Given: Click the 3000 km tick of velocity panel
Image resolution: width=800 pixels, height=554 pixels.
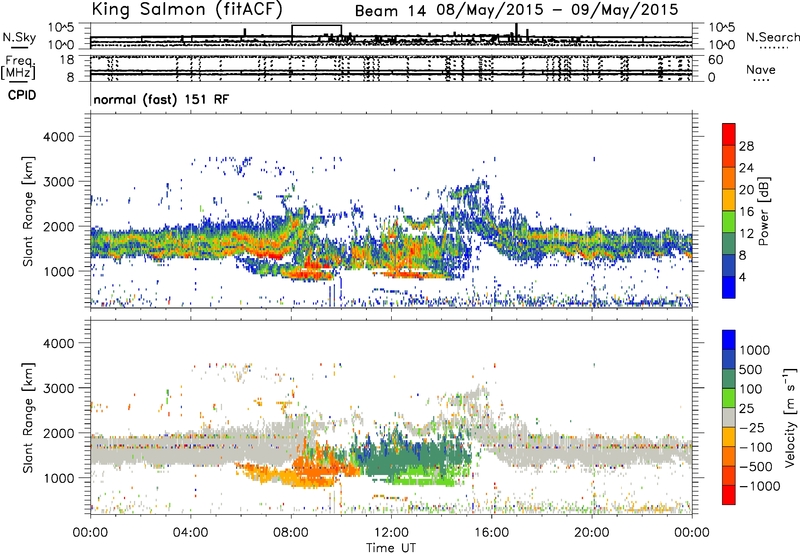Looking at the screenshot, I should pyautogui.click(x=58, y=388).
